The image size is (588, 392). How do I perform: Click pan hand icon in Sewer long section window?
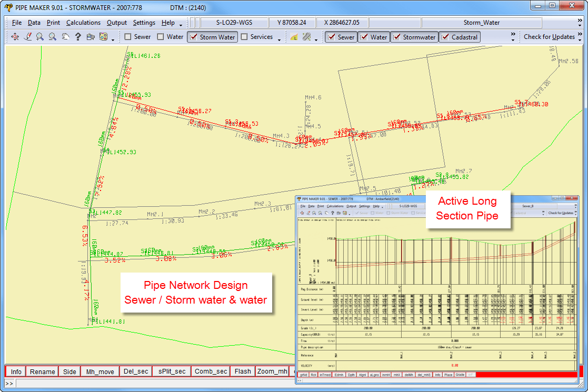click(x=326, y=213)
